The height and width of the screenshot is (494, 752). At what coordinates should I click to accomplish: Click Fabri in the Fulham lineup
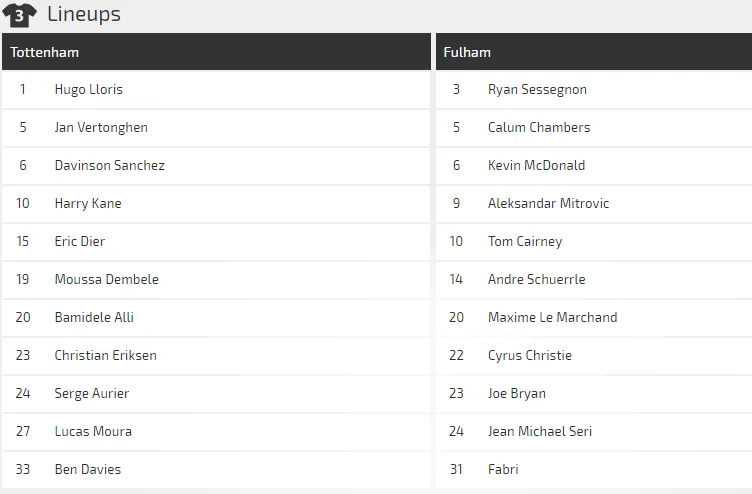tap(503, 469)
